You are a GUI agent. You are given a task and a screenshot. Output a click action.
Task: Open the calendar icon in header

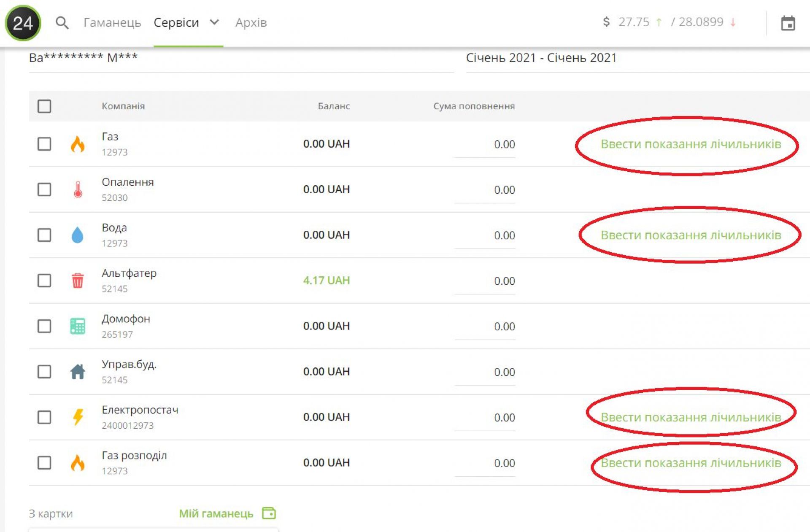click(787, 23)
